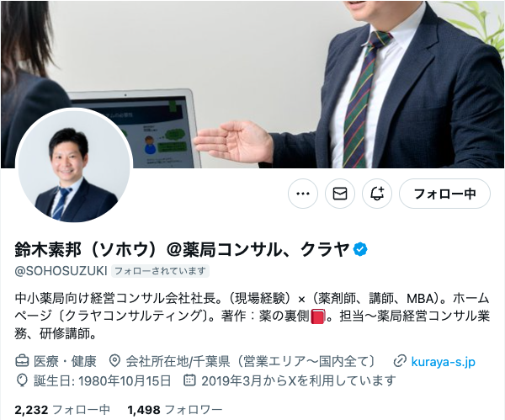
Task: Click the briefcase category icon
Action: click(x=22, y=361)
